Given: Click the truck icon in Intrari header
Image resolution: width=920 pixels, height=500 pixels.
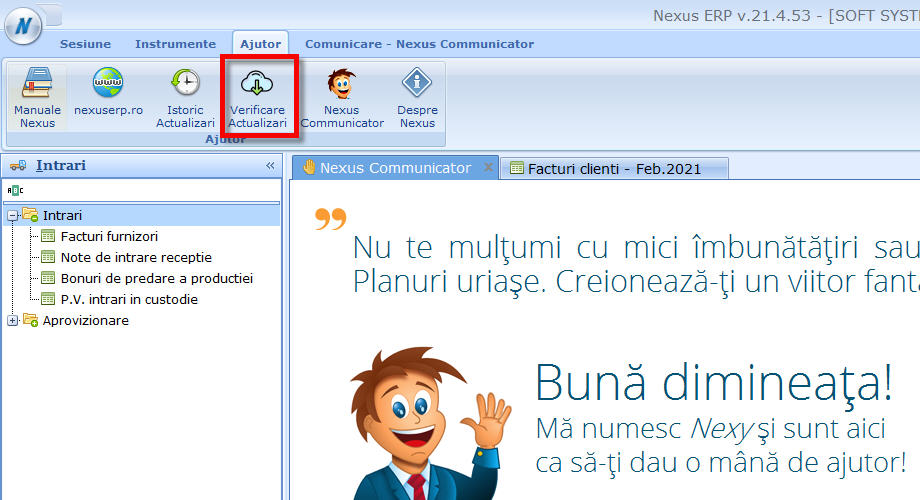Looking at the screenshot, I should point(18,165).
